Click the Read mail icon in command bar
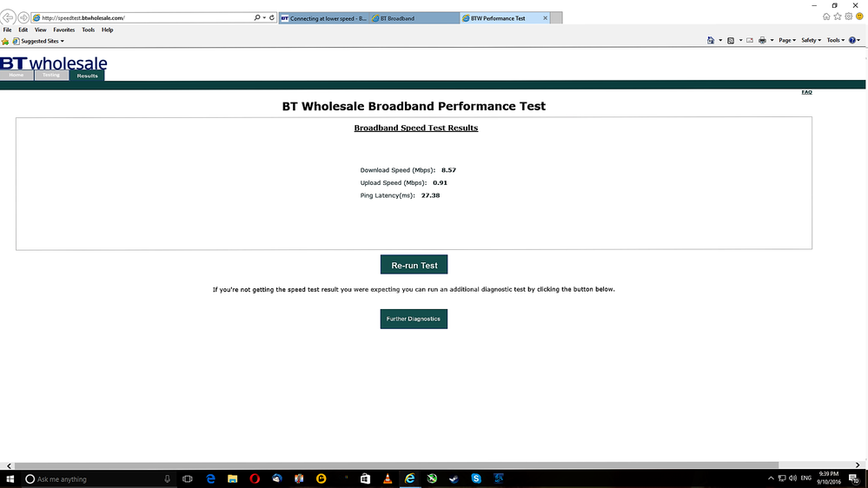This screenshot has width=868, height=488. (750, 41)
